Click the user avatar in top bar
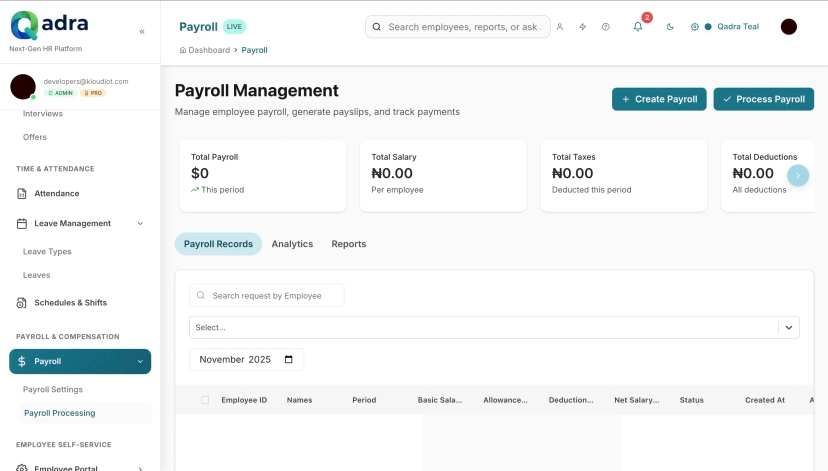 (788, 27)
